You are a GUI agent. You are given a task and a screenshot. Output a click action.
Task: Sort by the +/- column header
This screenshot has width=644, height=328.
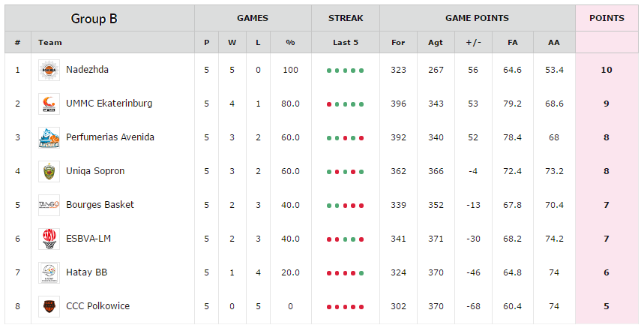(x=473, y=42)
